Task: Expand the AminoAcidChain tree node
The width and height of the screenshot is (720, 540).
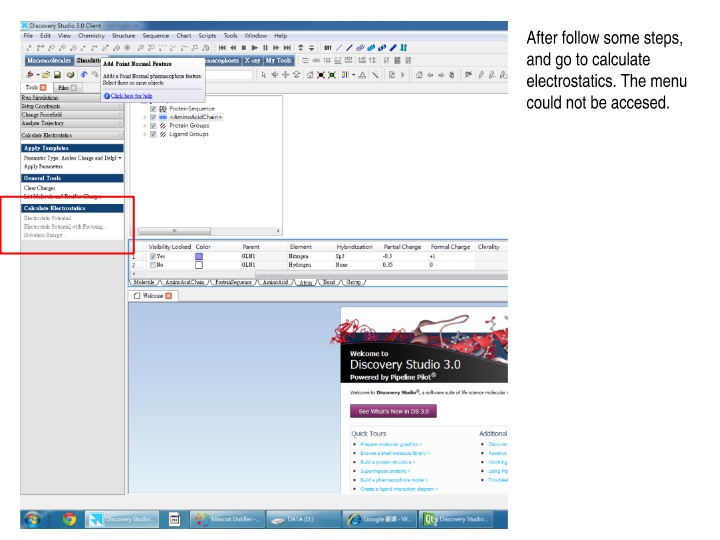Action: click(145, 118)
